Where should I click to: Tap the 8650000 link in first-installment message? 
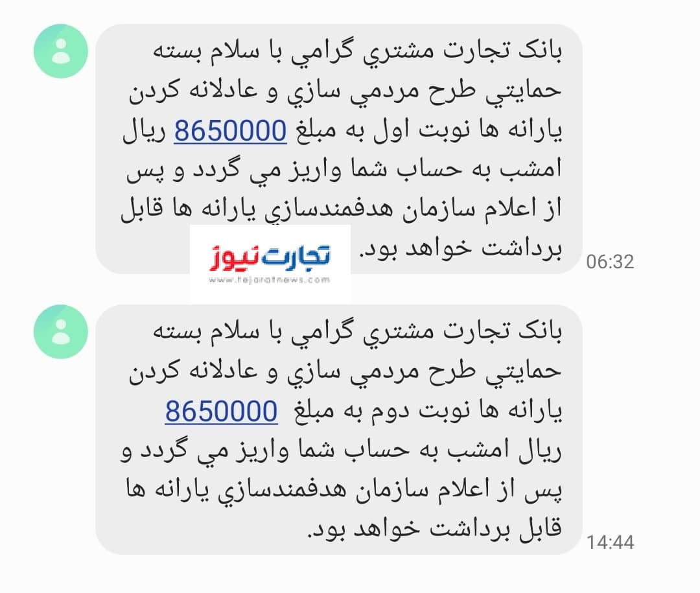[x=230, y=131]
